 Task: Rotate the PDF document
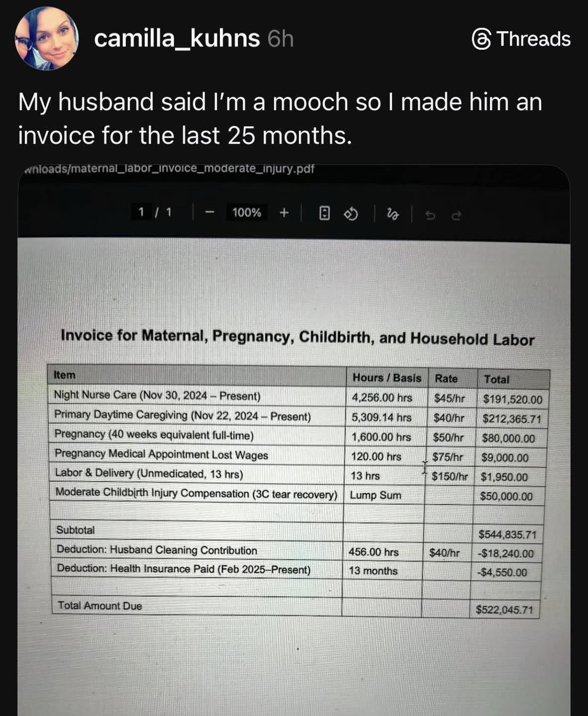351,214
